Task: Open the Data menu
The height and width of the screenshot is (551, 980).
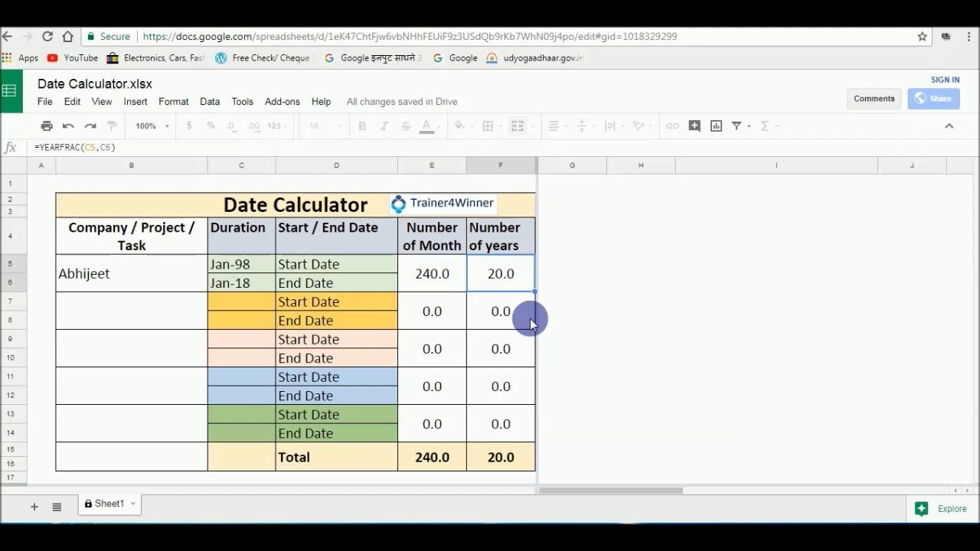Action: (210, 102)
